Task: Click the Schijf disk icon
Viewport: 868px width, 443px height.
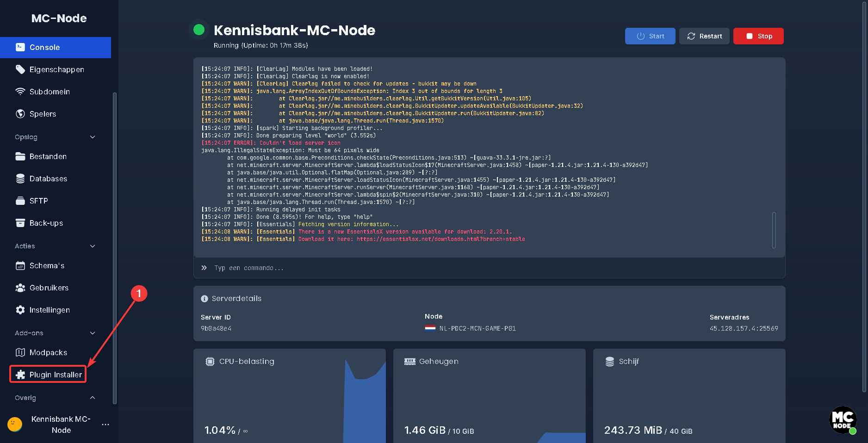Action: tap(610, 362)
